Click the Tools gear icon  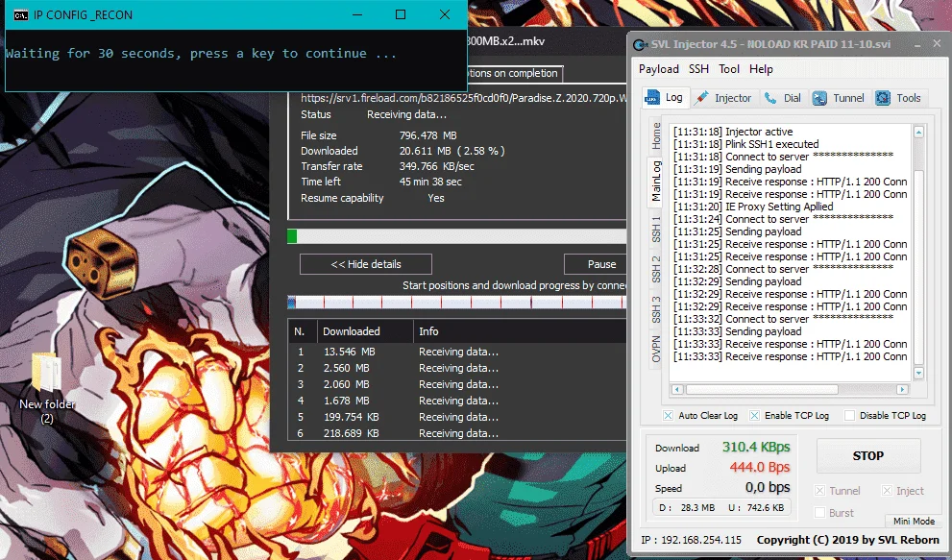(883, 98)
